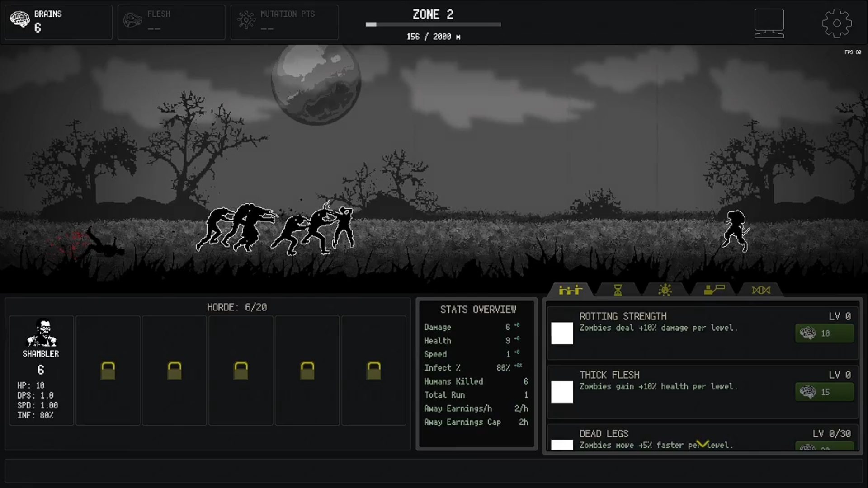Switch to the zombie horde upgrades tab
868x488 pixels.
pyautogui.click(x=571, y=290)
